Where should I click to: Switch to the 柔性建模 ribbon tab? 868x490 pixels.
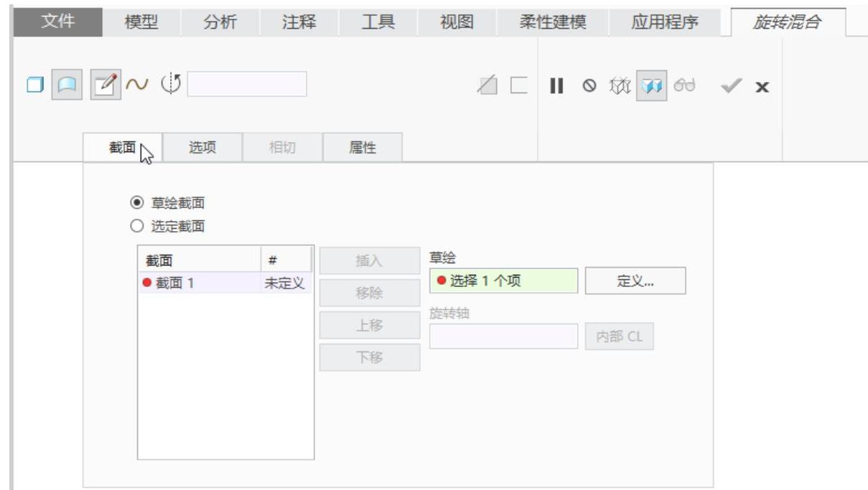(553, 22)
